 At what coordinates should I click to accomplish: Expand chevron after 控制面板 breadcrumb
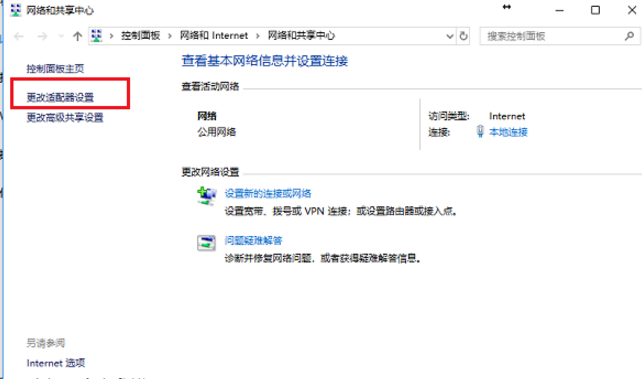coord(170,36)
